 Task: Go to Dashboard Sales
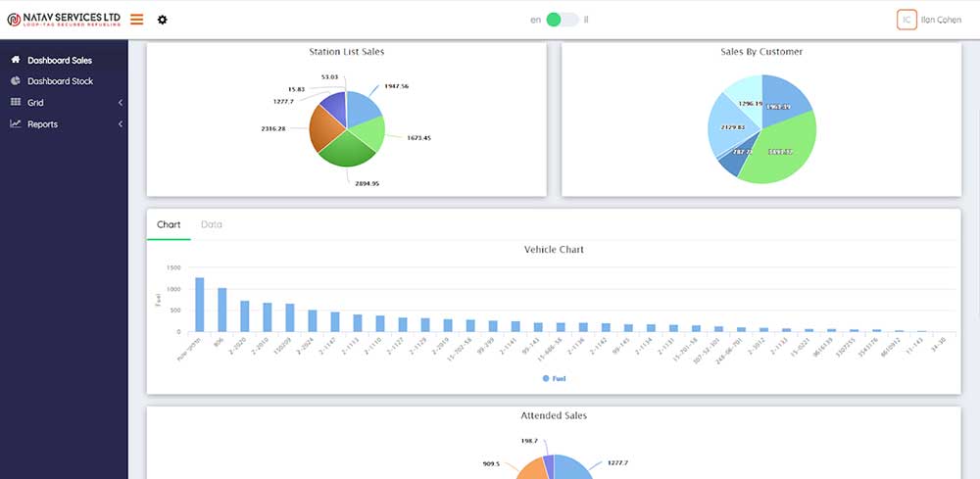pos(60,61)
